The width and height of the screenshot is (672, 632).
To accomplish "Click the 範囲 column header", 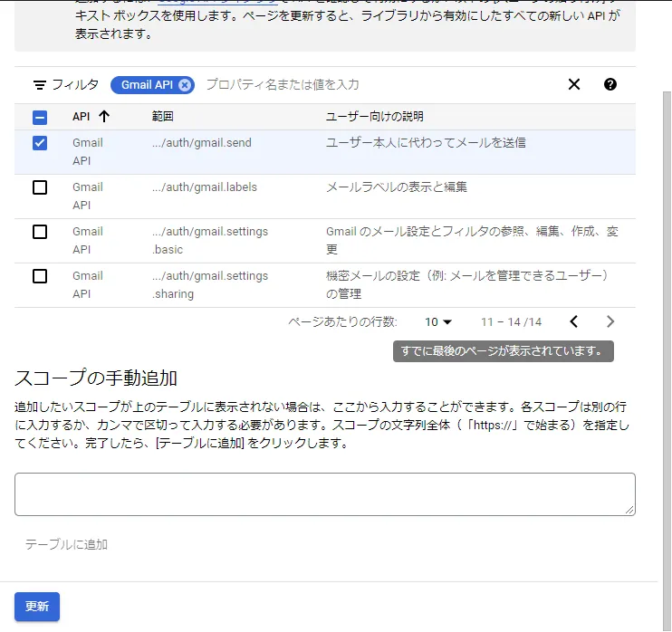I will coord(162,116).
